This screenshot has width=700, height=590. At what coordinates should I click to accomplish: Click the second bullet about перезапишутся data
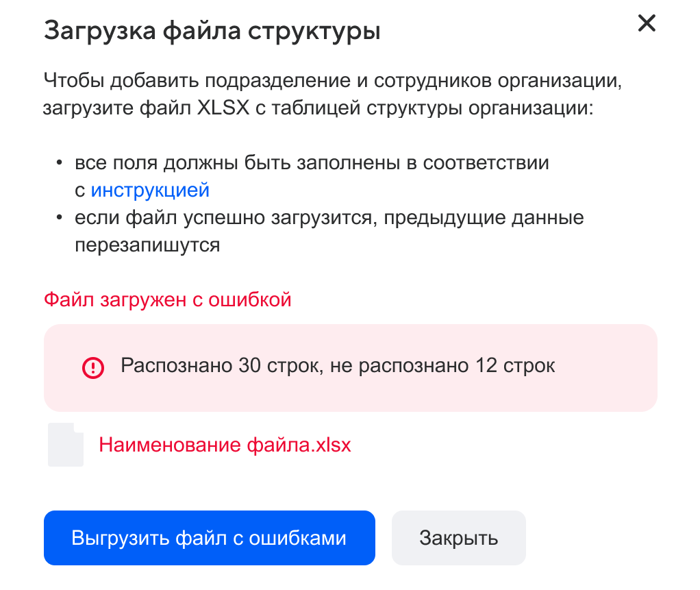(329, 231)
